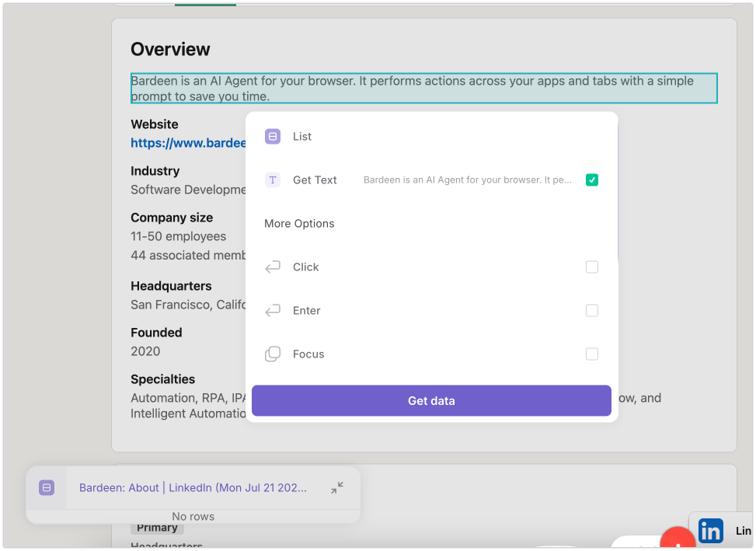Viewport: 756px width, 551px height.
Task: Enable the Enter action checkbox
Action: (591, 310)
